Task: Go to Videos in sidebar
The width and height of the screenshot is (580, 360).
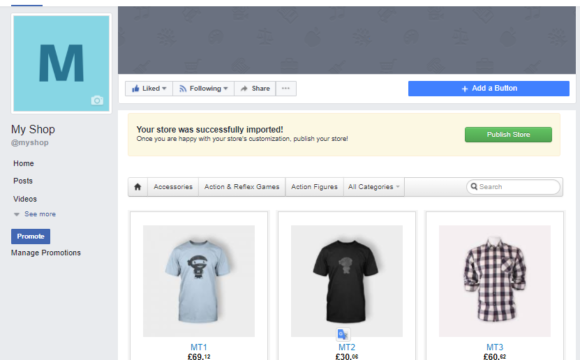Action: (25, 199)
